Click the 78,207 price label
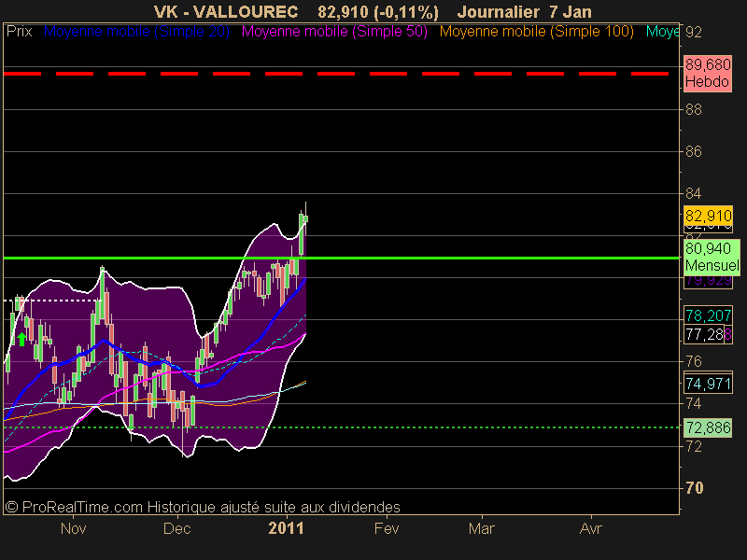Image resolution: width=747 pixels, height=560 pixels. [x=708, y=315]
